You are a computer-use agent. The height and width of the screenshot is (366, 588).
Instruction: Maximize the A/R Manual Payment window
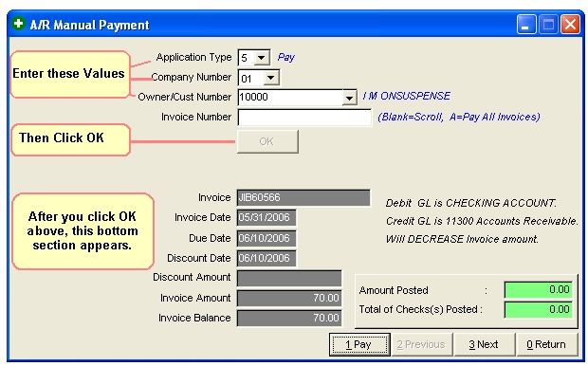tap(548, 25)
